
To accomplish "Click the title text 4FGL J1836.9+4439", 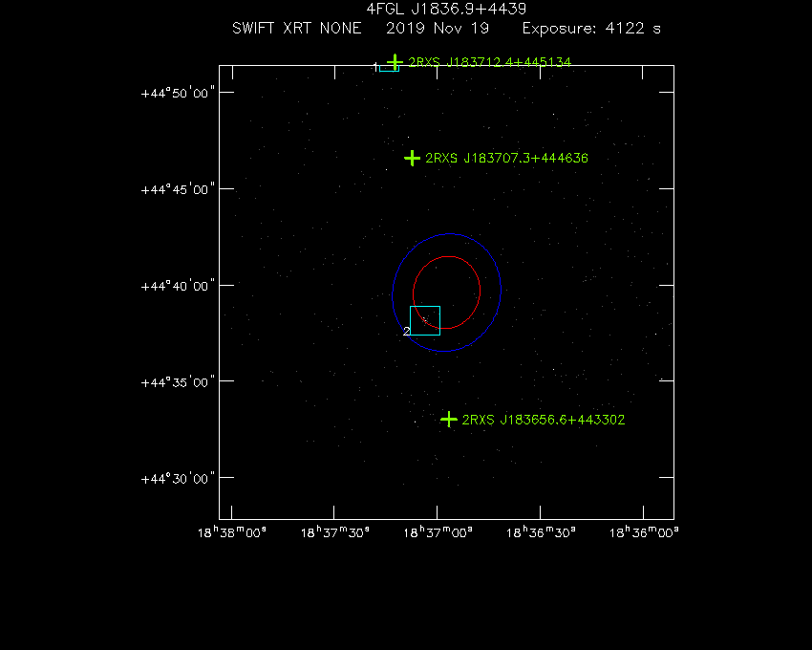I will pos(446,9).
